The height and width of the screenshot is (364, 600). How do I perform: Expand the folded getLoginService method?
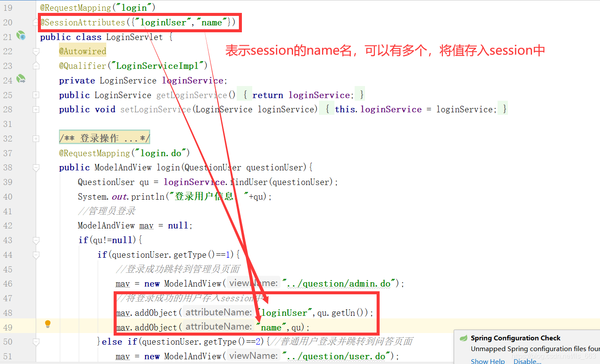tap(36, 95)
